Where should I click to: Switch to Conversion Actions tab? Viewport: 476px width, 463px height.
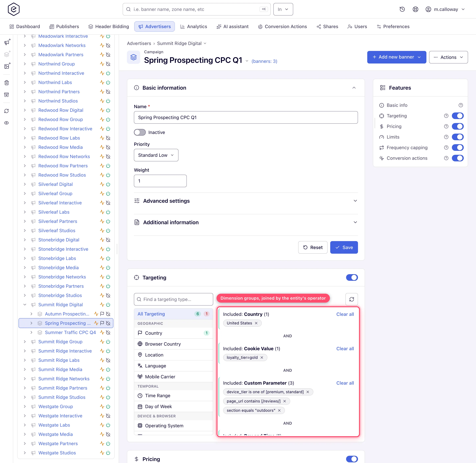(x=282, y=26)
